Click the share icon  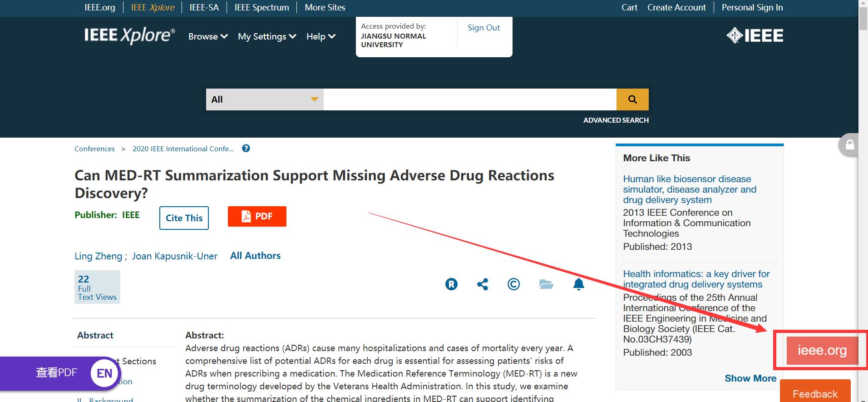(x=482, y=284)
